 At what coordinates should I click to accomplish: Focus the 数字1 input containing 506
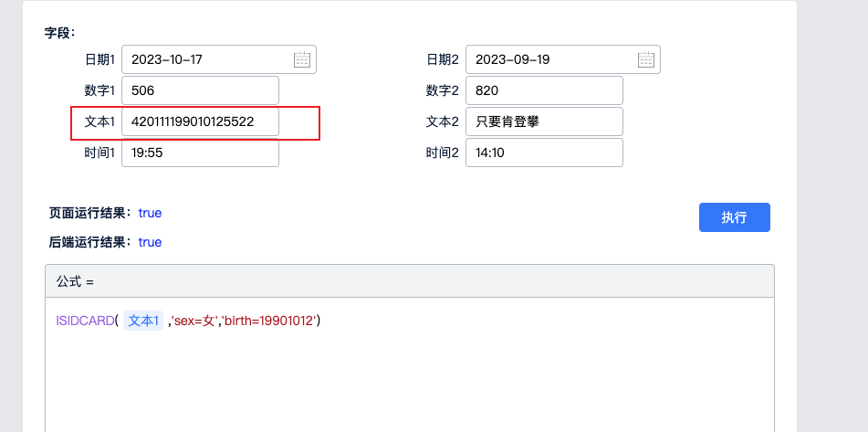point(200,90)
